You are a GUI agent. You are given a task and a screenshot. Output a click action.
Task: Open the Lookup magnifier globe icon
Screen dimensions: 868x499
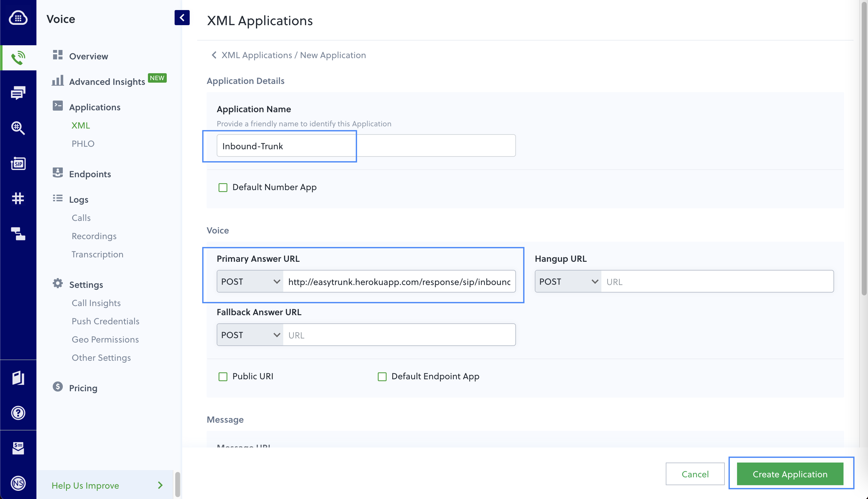(18, 128)
